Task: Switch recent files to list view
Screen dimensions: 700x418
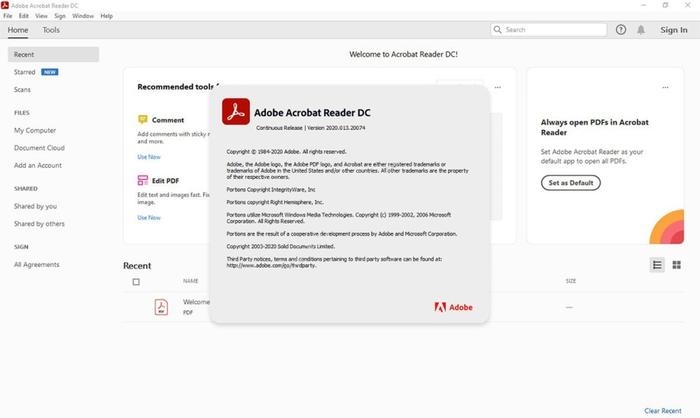Action: click(657, 265)
